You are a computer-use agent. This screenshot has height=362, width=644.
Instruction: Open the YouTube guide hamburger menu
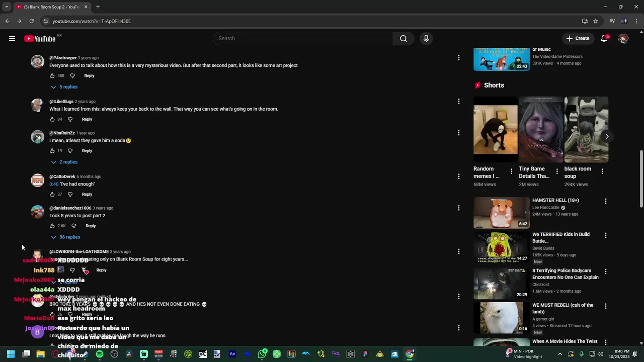(12, 39)
